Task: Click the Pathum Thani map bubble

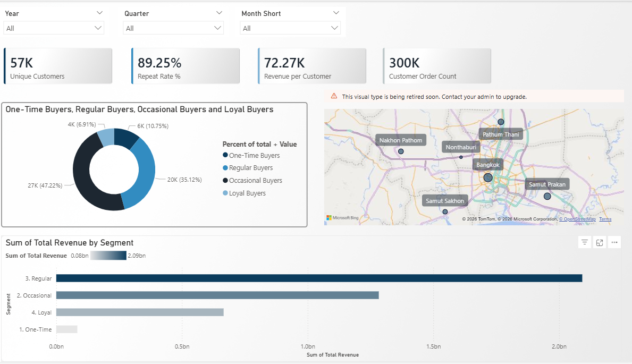Action: click(501, 122)
